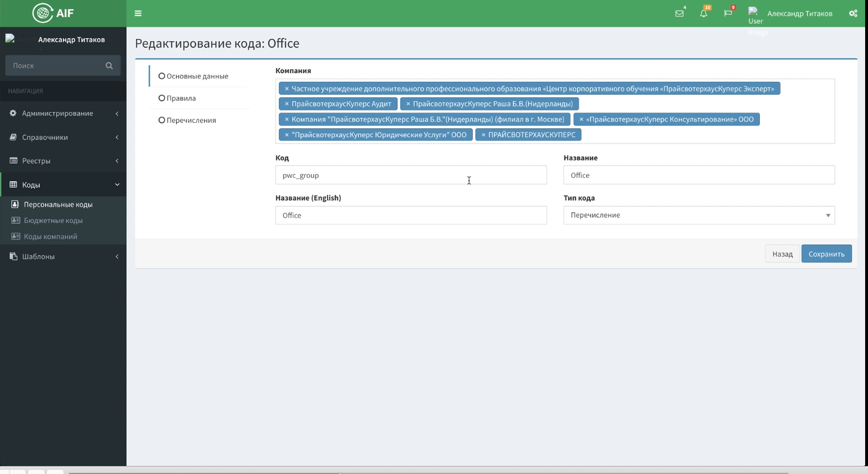This screenshot has width=868, height=474.
Task: Select the Основные данные radio circle
Action: [x=162, y=76]
